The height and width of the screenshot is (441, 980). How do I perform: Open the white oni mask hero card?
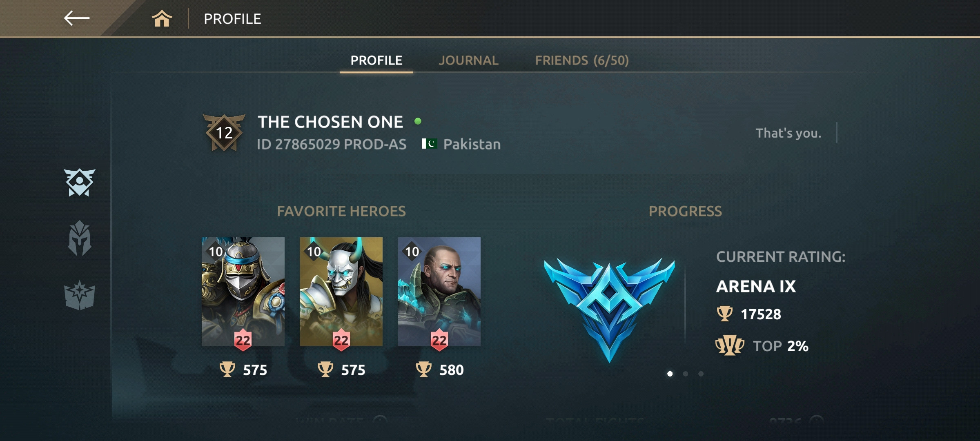[341, 292]
